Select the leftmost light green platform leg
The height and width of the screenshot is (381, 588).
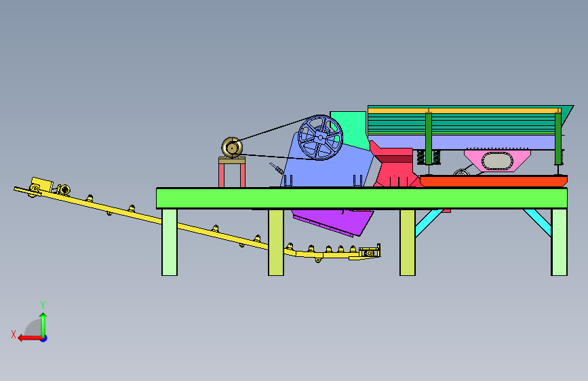170,242
